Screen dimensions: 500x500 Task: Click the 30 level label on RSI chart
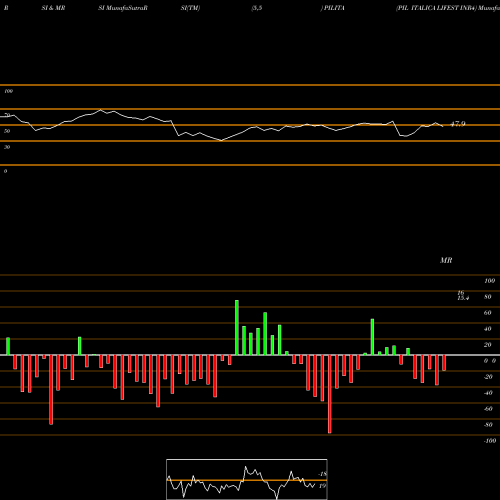7,147
